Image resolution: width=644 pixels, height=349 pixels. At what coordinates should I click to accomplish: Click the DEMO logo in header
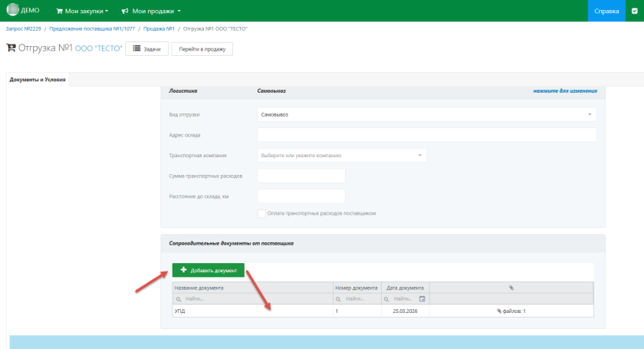(23, 11)
